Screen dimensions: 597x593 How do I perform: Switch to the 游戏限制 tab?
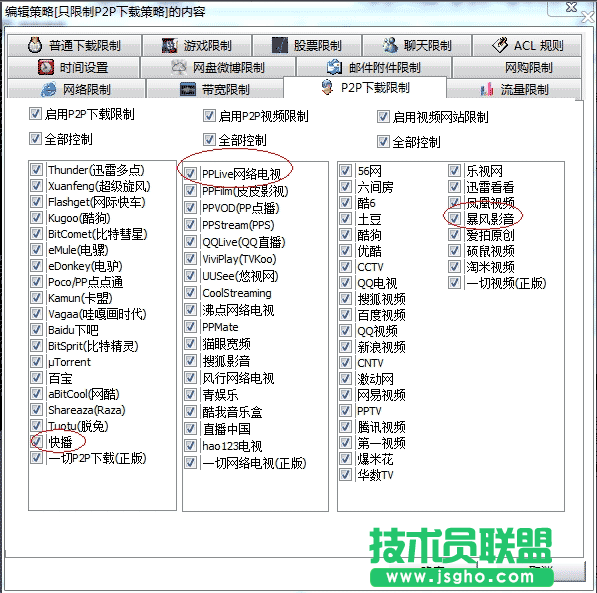coord(197,46)
